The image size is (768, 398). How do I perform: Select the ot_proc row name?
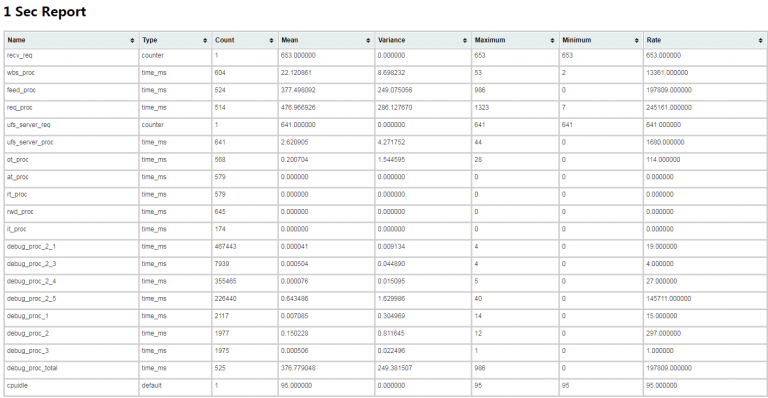click(x=18, y=160)
